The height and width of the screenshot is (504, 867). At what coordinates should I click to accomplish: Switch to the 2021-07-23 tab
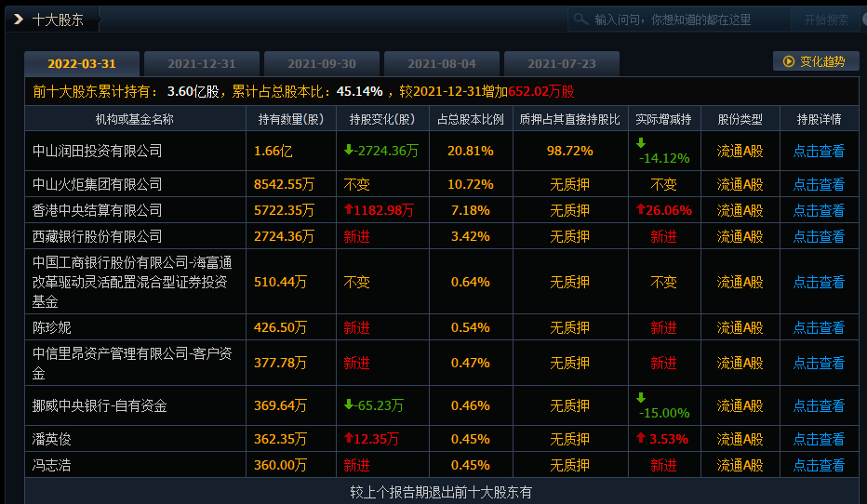click(562, 63)
